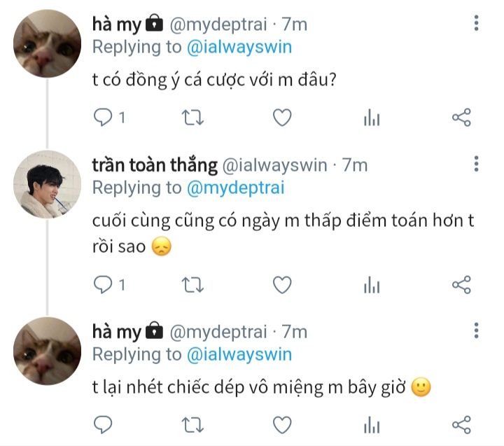Open trần toàn thắng's profile picture

click(x=48, y=184)
